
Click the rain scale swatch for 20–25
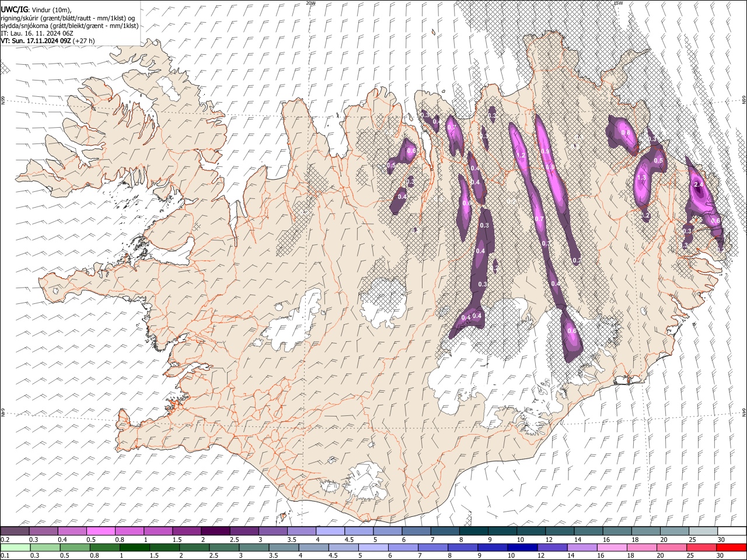pos(671,548)
